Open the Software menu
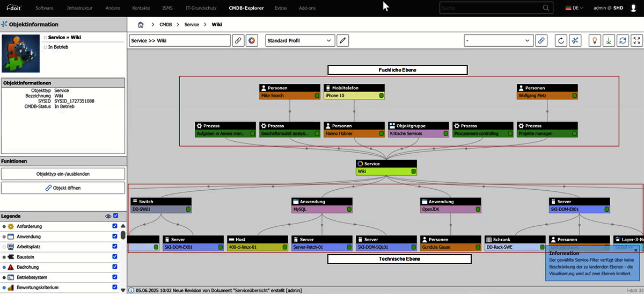 (x=44, y=8)
